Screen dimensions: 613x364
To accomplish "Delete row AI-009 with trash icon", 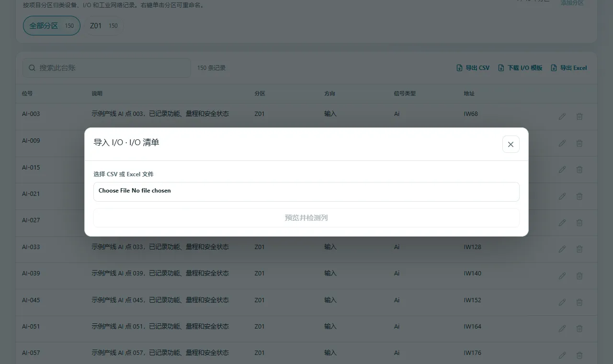I will pos(579,143).
